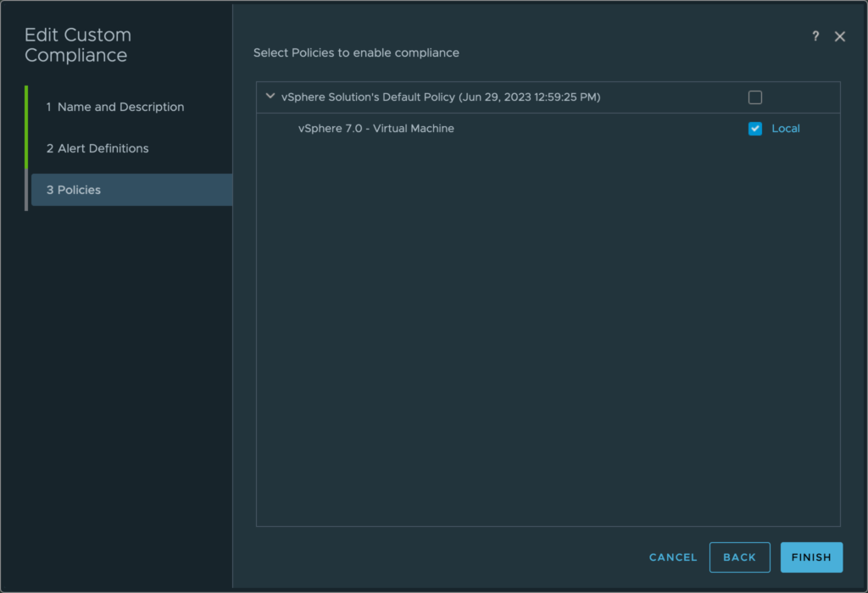The image size is (868, 593).
Task: Click the Edit Custom Compliance title
Action: pos(77,46)
